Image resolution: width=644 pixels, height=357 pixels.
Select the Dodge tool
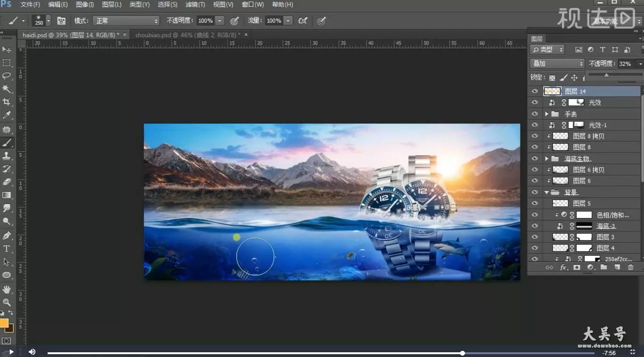point(7,221)
